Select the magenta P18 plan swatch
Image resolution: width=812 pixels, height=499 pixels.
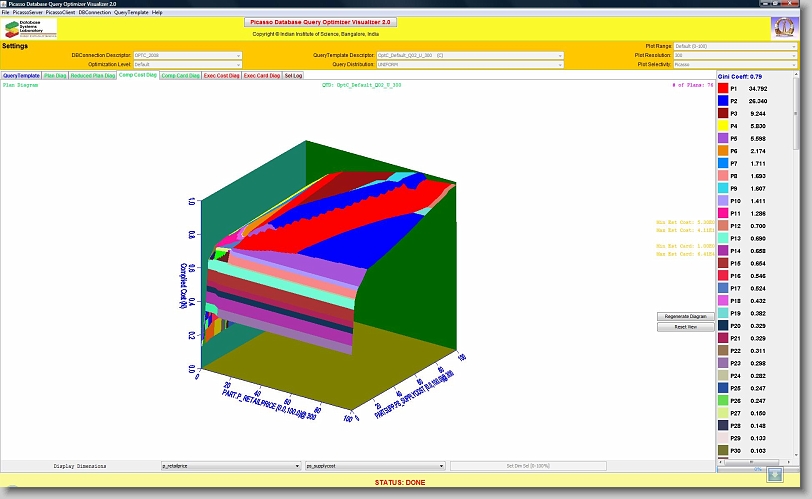pyautogui.click(x=723, y=300)
